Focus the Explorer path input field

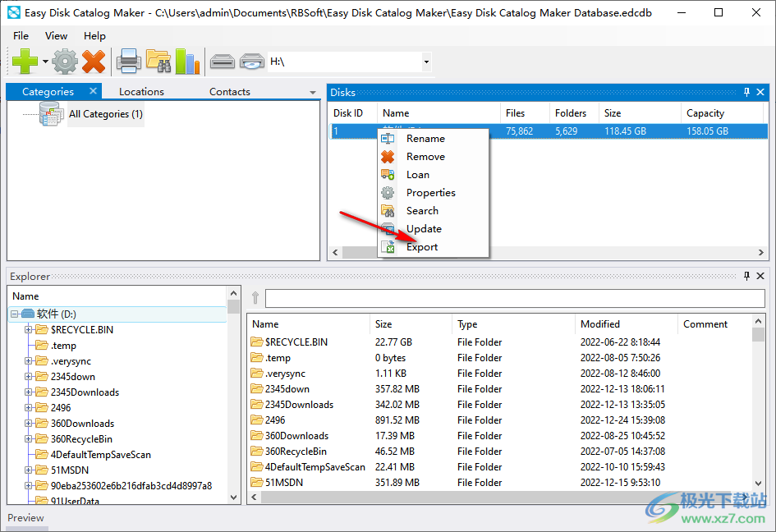(515, 298)
